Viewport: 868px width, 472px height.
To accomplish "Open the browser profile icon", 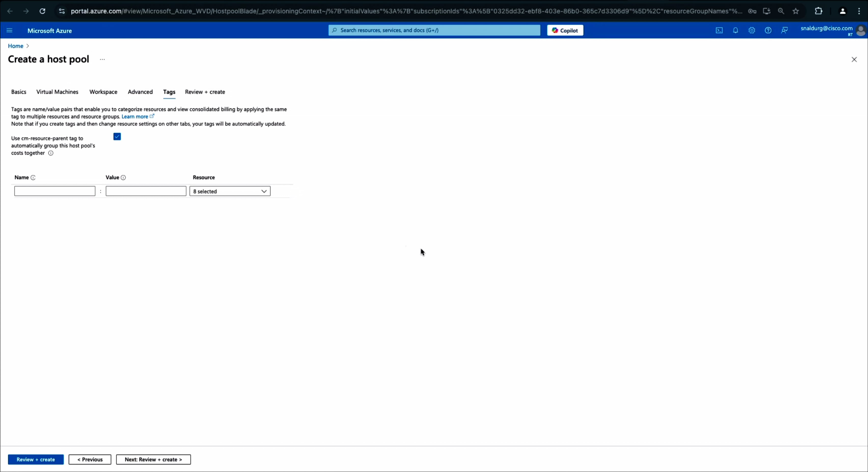I will (842, 11).
